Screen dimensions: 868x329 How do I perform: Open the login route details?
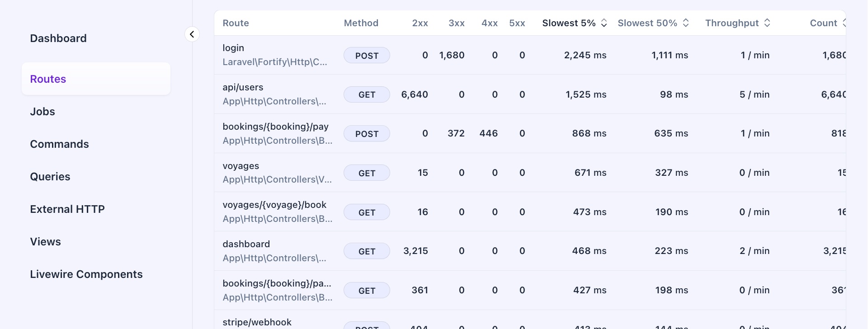[x=233, y=48]
